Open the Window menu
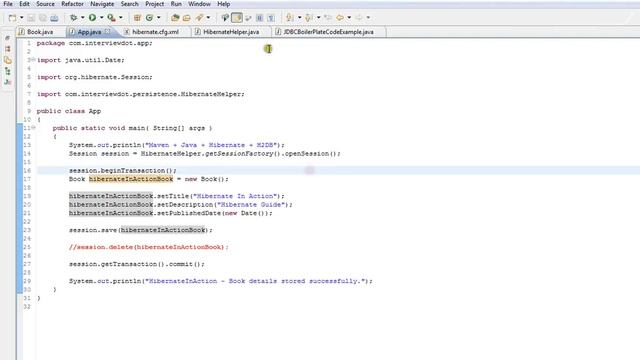Image resolution: width=640 pixels, height=360 pixels. pyautogui.click(x=199, y=4)
